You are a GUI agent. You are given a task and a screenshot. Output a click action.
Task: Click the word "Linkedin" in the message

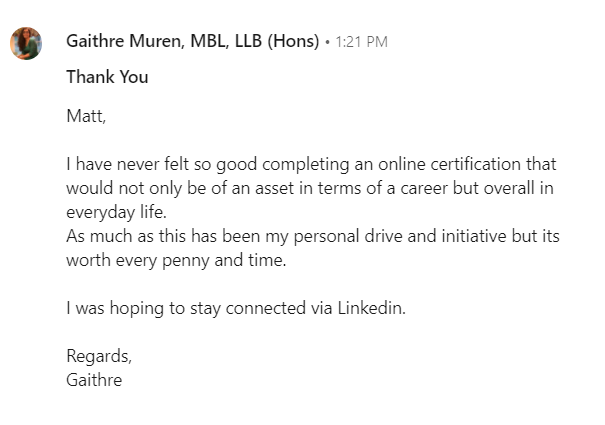click(370, 308)
